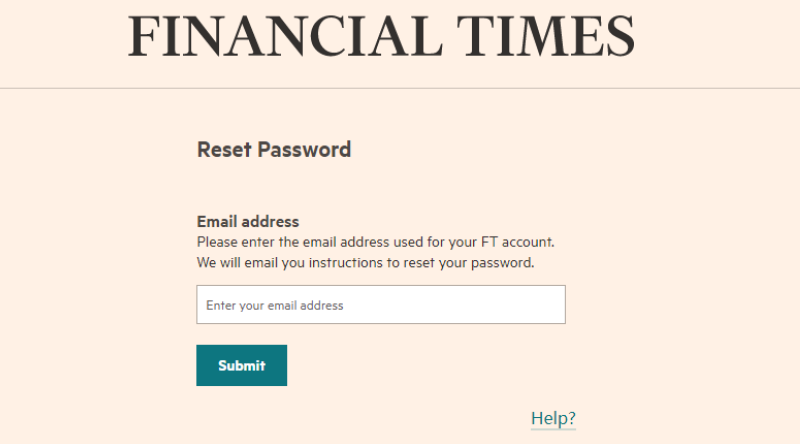
Task: Click the Email address field label
Action: pos(248,221)
